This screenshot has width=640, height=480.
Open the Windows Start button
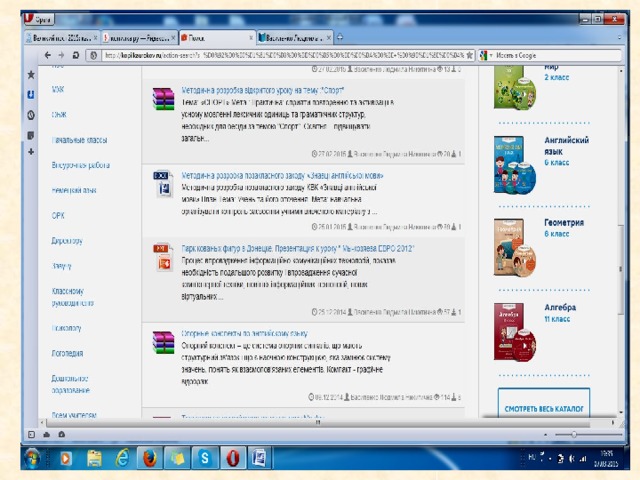32,458
